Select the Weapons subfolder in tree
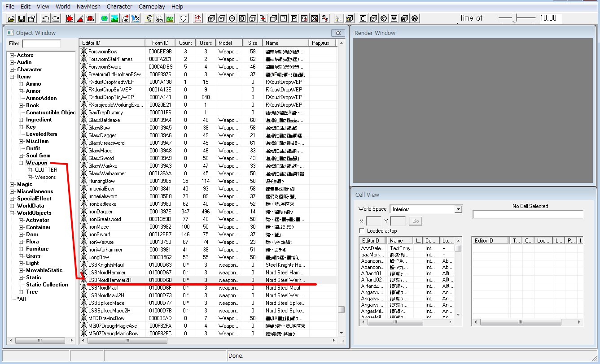Image resolution: width=600 pixels, height=364 pixels. point(45,177)
